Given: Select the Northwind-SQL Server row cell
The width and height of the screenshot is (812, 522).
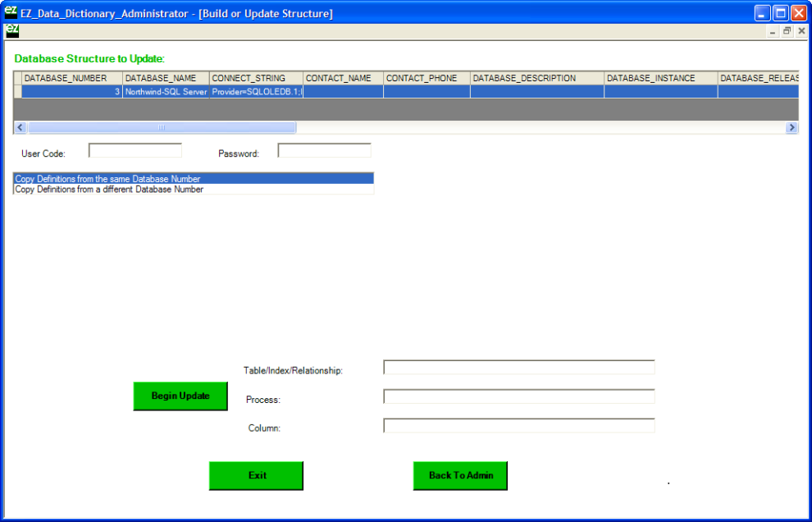Looking at the screenshot, I should coord(166,92).
